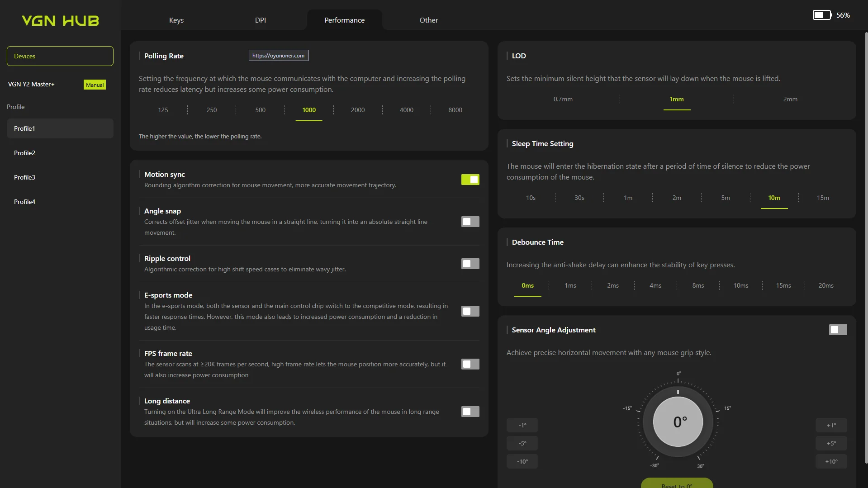Click the -10° angle button
Image resolution: width=868 pixels, height=488 pixels.
pos(522,461)
